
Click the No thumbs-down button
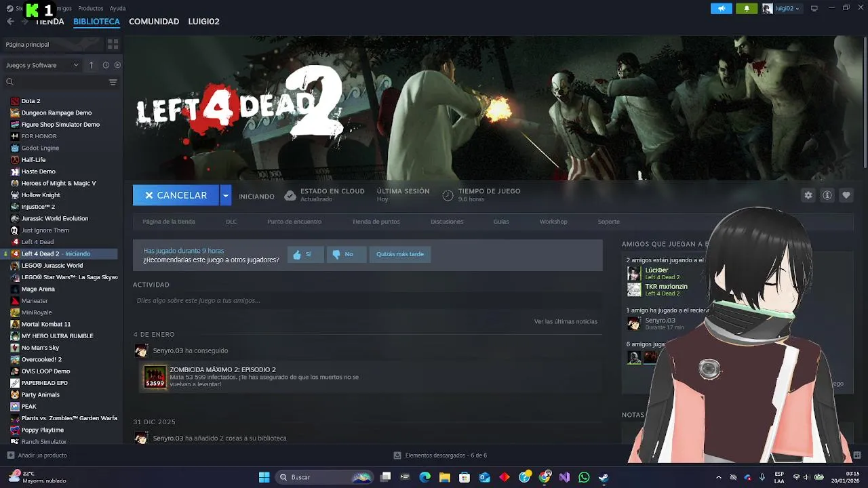pos(347,254)
